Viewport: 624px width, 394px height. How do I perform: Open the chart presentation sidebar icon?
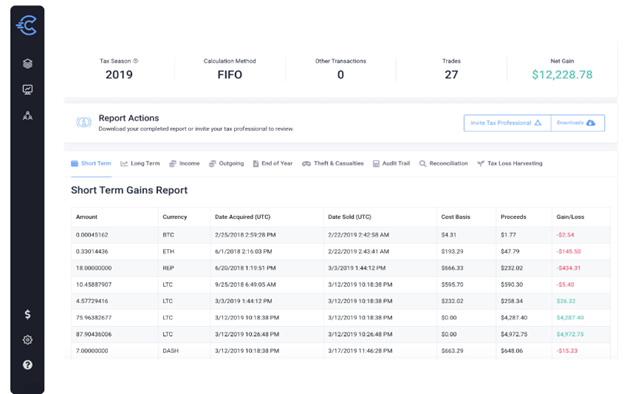point(27,90)
